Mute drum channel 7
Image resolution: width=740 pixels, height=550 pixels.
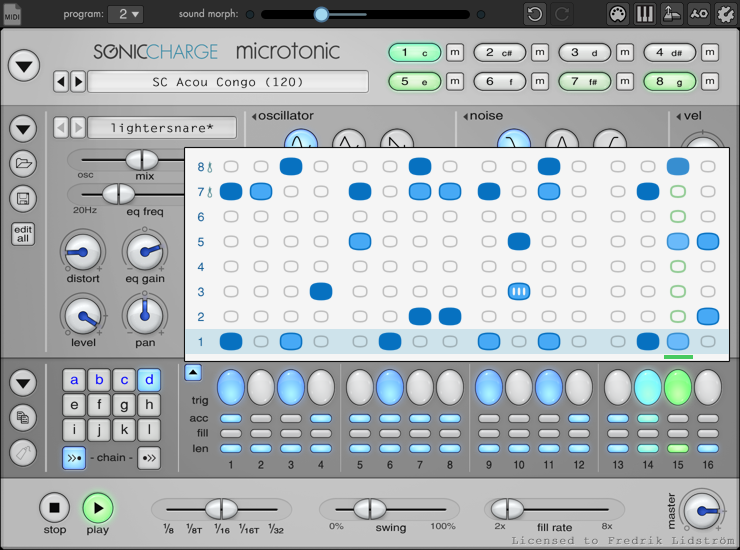(625, 82)
